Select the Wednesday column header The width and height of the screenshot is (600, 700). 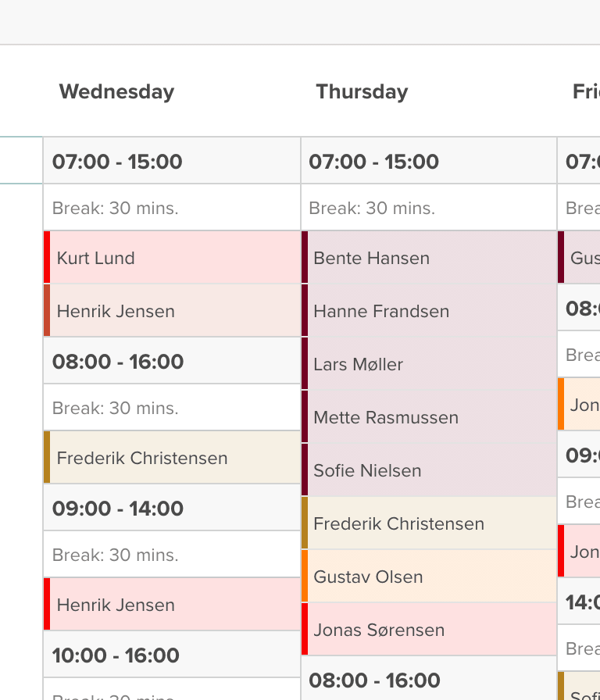coord(116,91)
